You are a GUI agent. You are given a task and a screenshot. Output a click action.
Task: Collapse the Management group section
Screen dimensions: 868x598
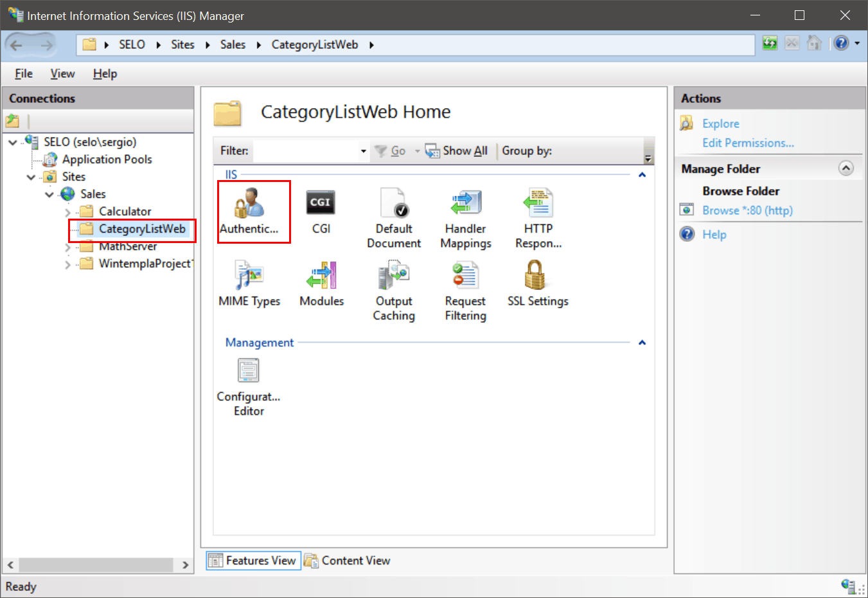pyautogui.click(x=642, y=343)
